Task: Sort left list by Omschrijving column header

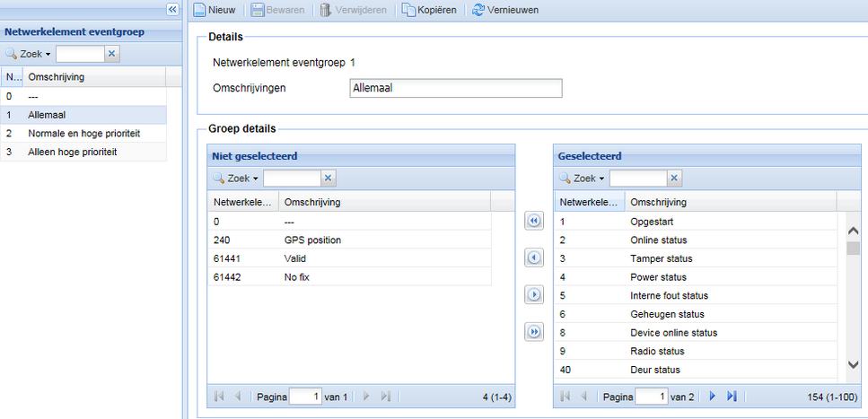Action: tap(94, 77)
